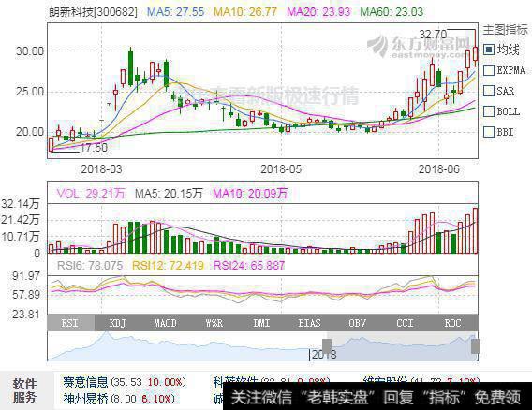
Task: Click the 32.70 high price marker
Action: point(433,35)
